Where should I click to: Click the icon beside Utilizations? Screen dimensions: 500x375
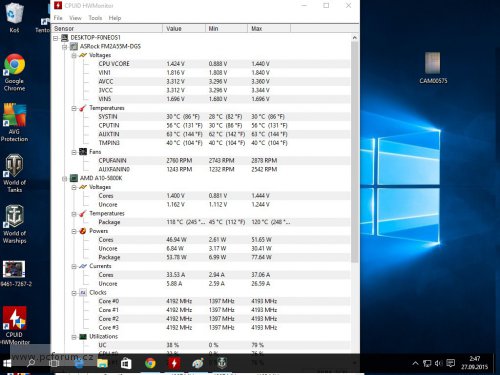[83, 337]
